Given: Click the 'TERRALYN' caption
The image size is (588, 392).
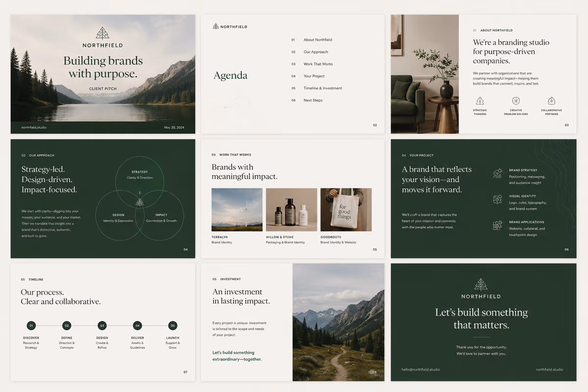Looking at the screenshot, I should pyautogui.click(x=220, y=237).
